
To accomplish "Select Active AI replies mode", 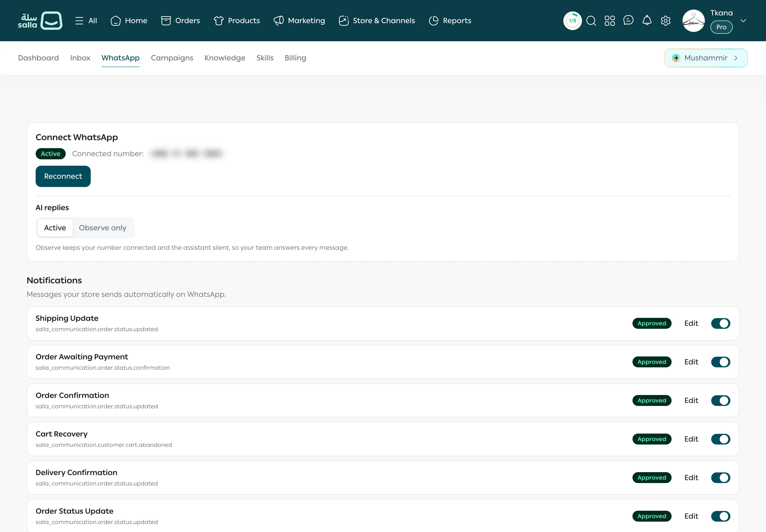I will tap(55, 228).
